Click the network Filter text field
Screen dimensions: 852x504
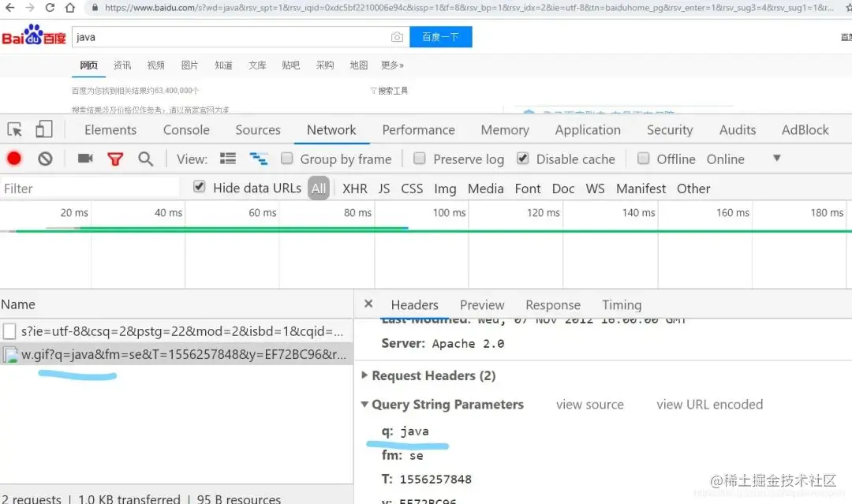(x=90, y=189)
